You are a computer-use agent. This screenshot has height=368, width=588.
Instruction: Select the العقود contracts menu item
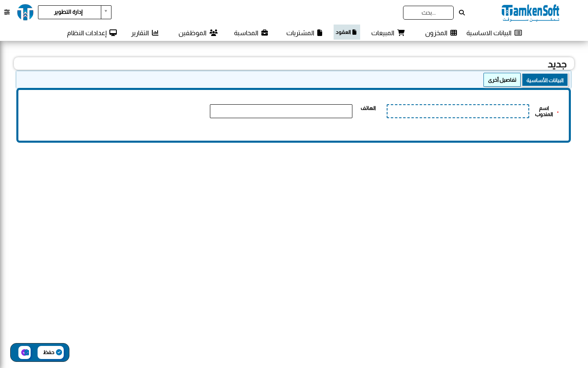coord(347,32)
